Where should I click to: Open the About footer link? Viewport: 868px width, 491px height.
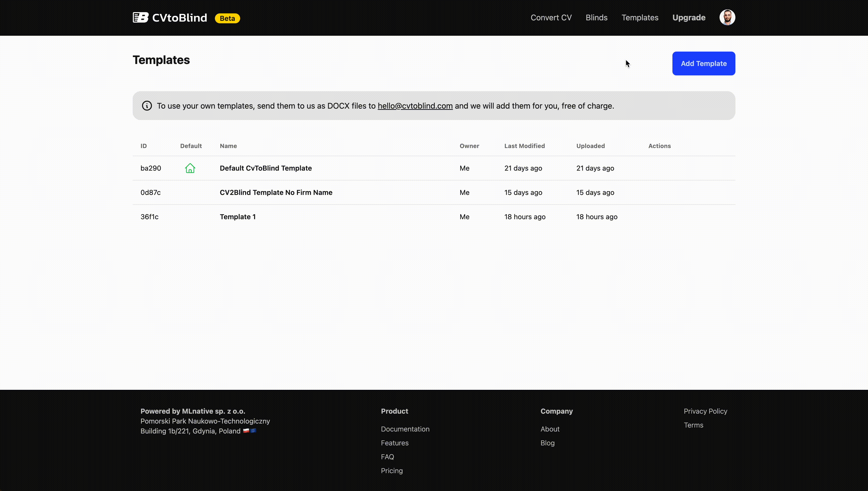click(x=550, y=429)
